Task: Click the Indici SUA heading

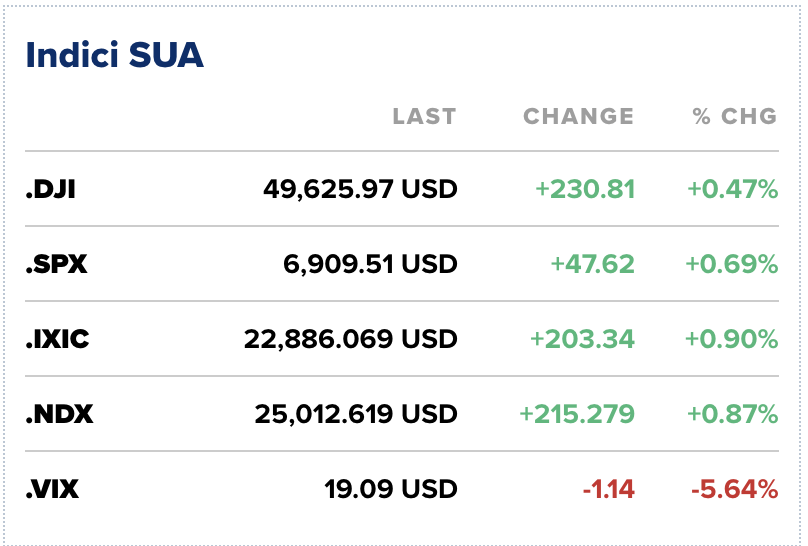Action: (114, 55)
